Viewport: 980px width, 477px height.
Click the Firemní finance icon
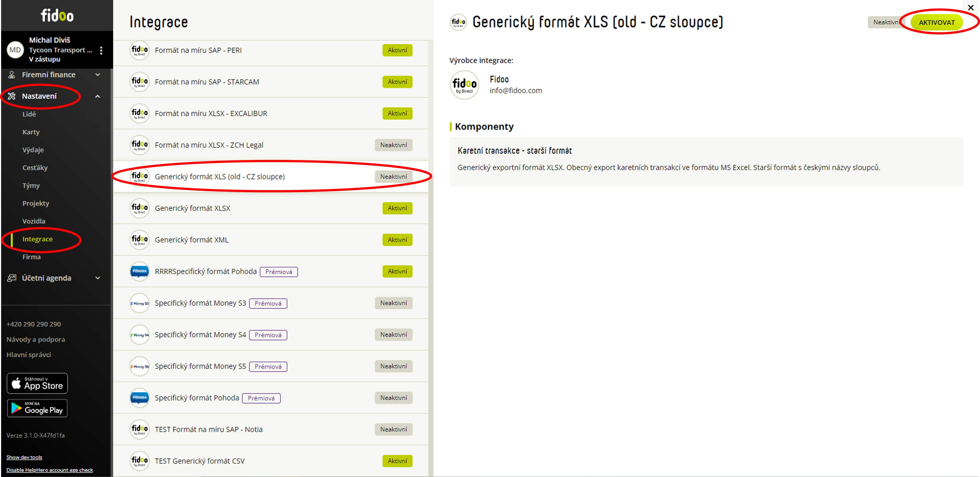click(12, 75)
